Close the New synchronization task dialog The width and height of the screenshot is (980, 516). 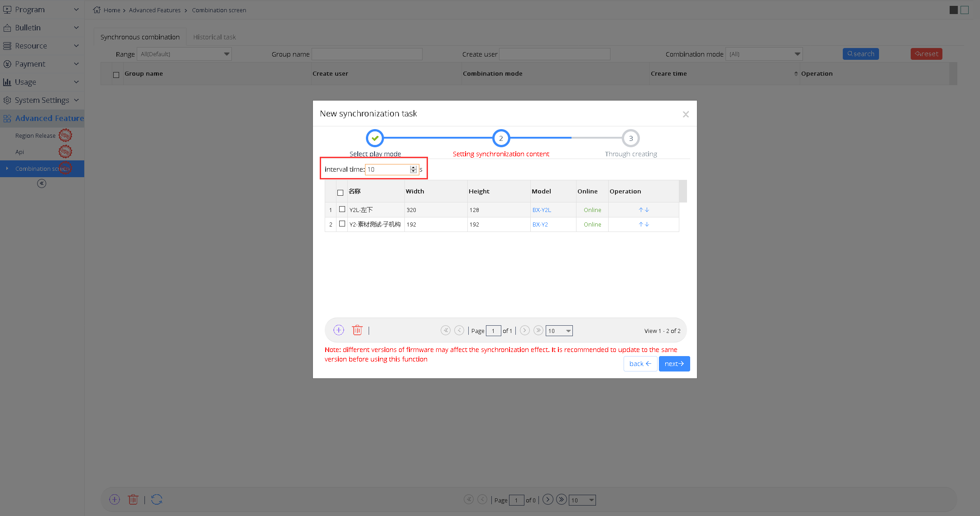pos(686,114)
